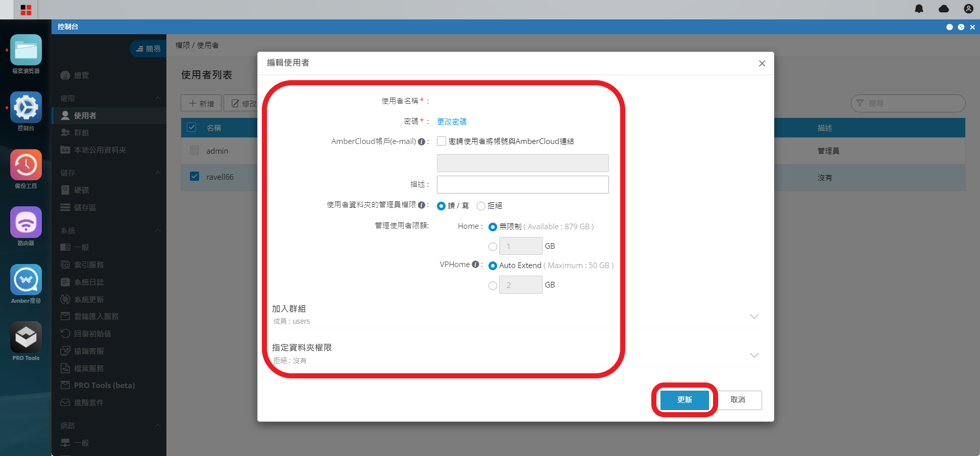Select the Home quota GB limit radio
The image size is (980, 456).
point(493,247)
